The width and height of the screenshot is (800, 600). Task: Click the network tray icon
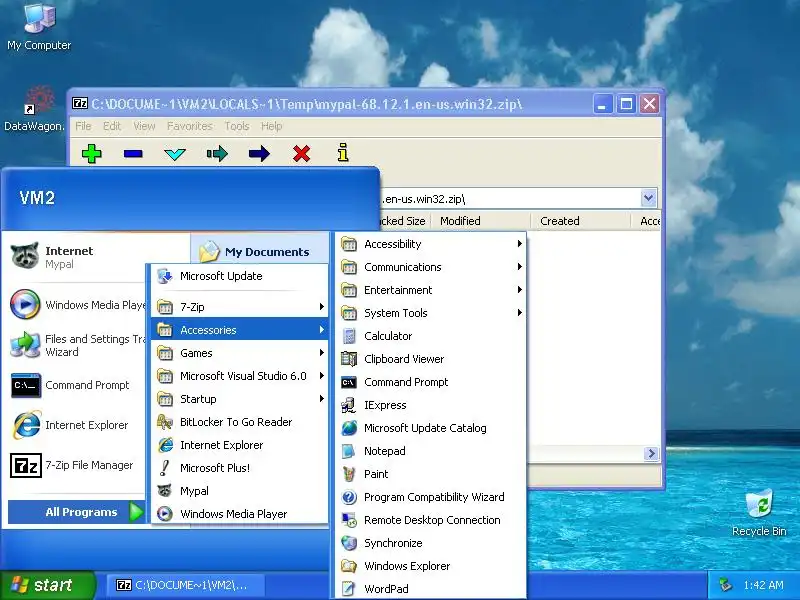coord(726,585)
